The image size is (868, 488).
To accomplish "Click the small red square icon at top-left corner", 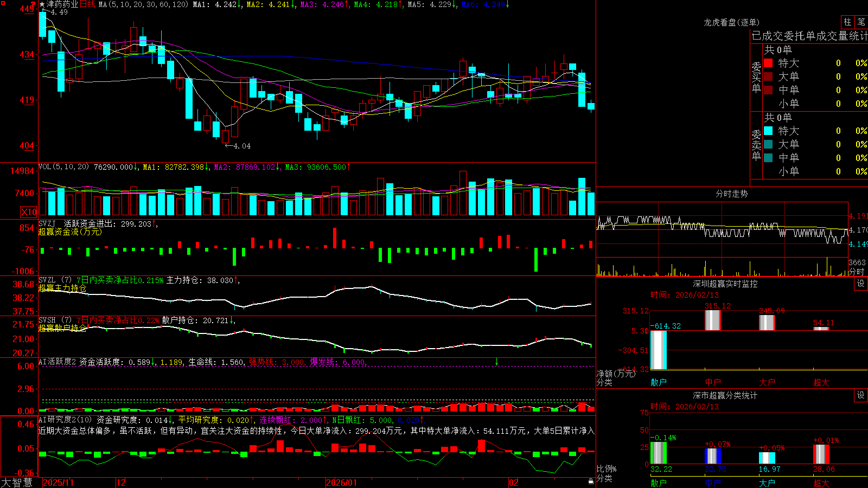I will point(2,2).
